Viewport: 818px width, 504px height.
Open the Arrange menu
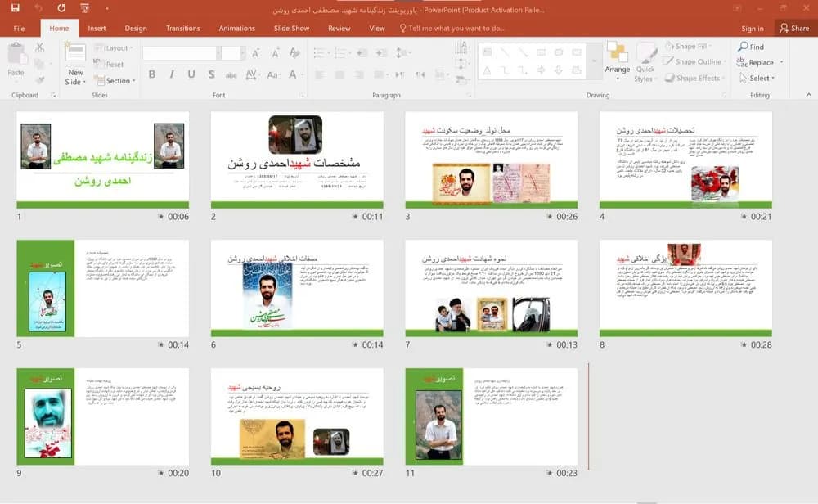pyautogui.click(x=617, y=61)
